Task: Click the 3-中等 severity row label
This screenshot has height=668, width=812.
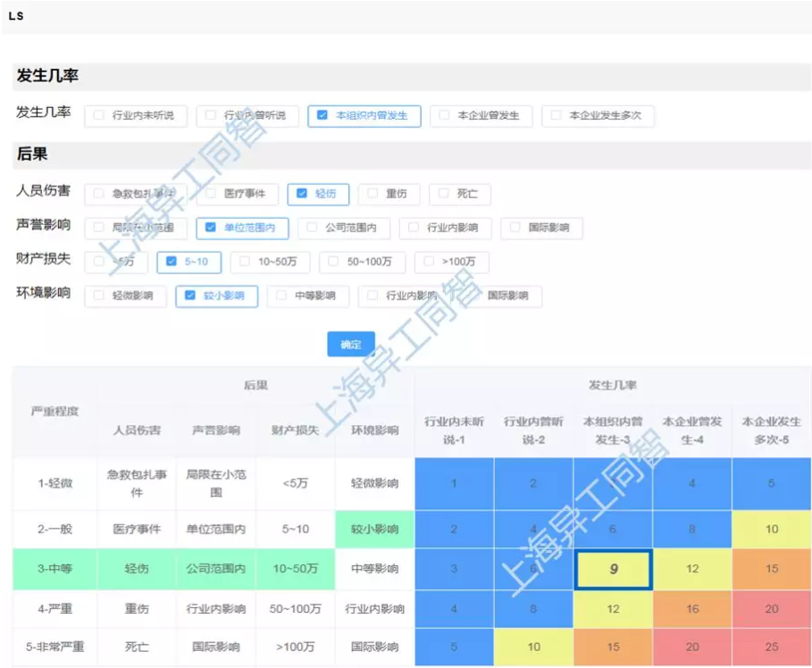Action: pos(55,569)
